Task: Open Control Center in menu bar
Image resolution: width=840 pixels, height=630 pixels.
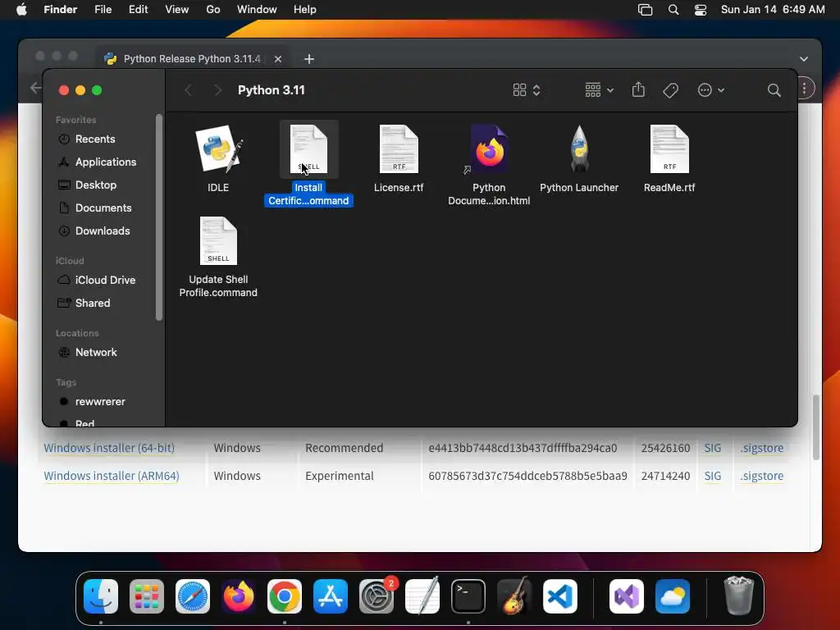Action: 701,10
